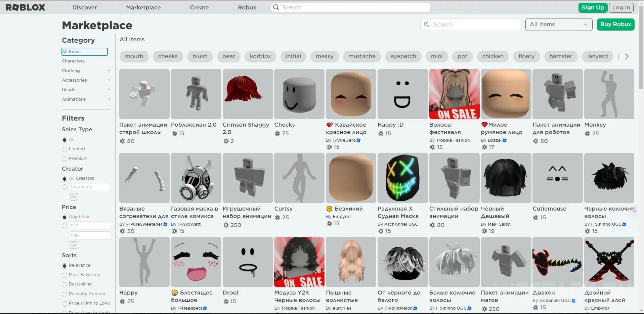Expand the Animations category
This screenshot has width=644, height=314.
tap(109, 99)
